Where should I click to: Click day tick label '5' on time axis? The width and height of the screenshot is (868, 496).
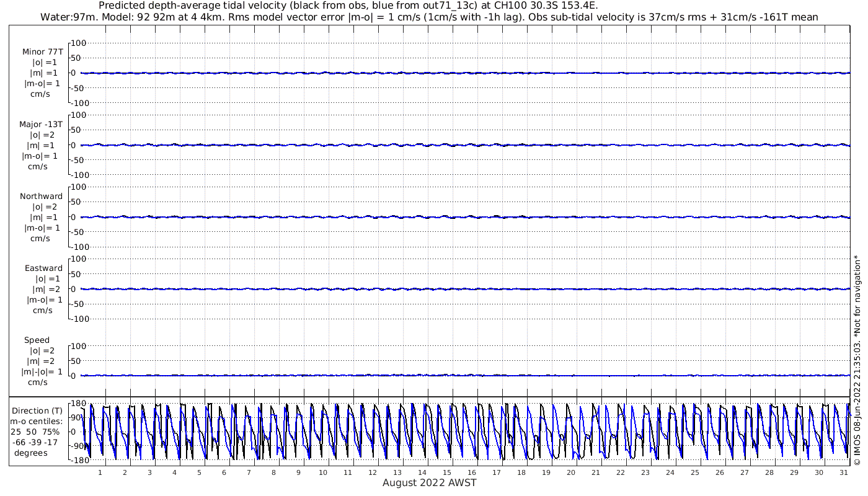click(x=199, y=472)
